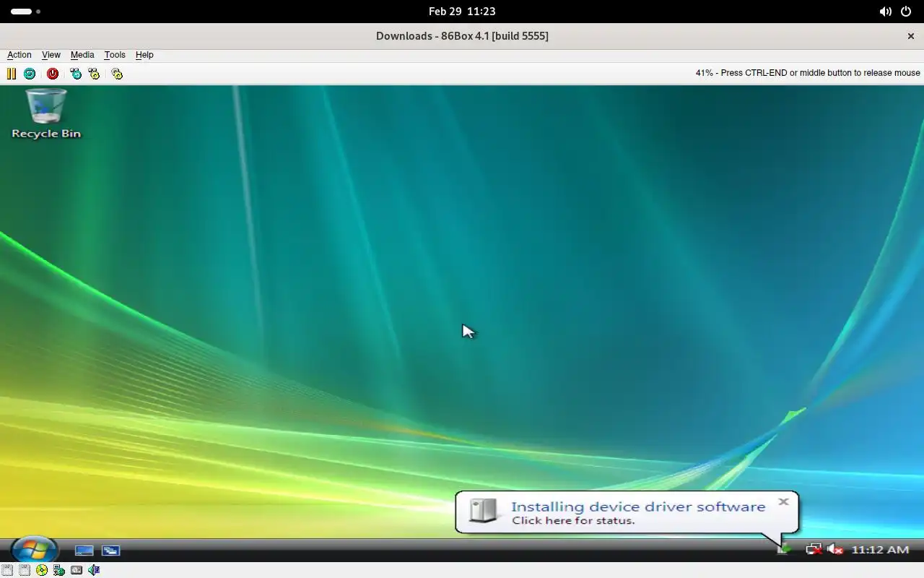Open the View menu
924x578 pixels.
(x=51, y=55)
